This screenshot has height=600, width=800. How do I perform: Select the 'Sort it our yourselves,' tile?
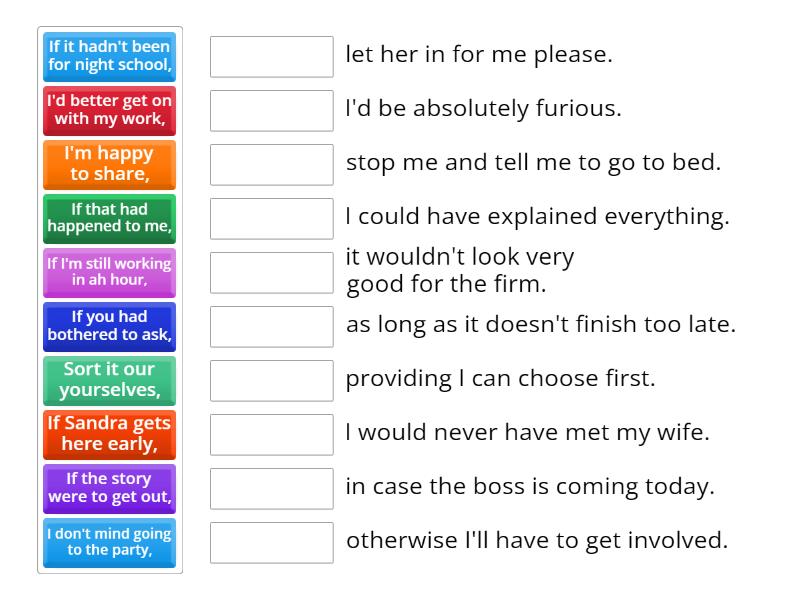(109, 380)
